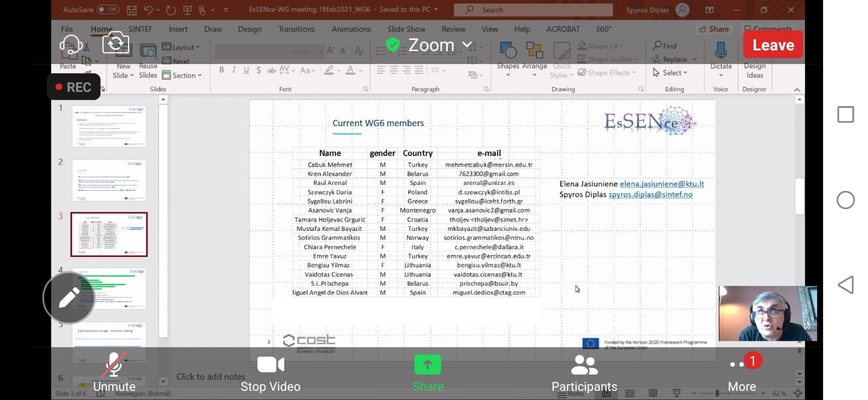This screenshot has width=868, height=400.
Task: Open the Section dropdown in Slides group
Action: 182,75
